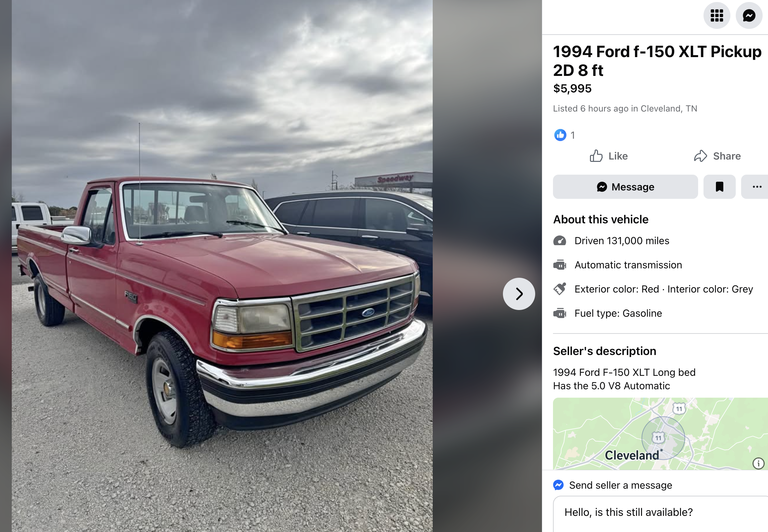Screen dimensions: 768x532
Task: Click the transmission icon beside Automatic
Action: pos(559,265)
